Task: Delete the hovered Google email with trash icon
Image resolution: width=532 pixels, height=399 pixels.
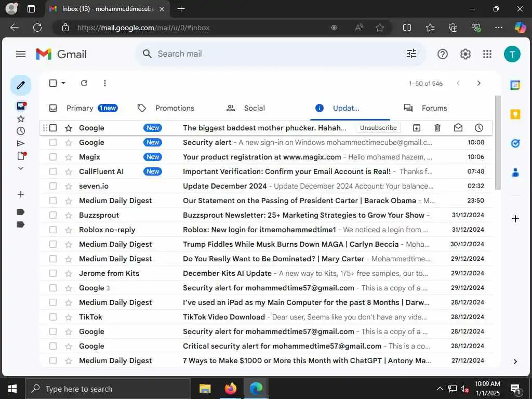Action: pos(437,128)
